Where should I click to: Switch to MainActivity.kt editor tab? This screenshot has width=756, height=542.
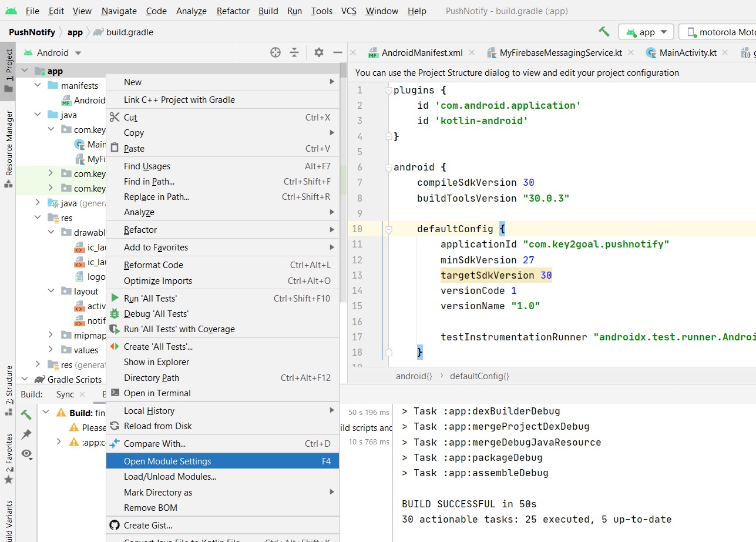[687, 53]
